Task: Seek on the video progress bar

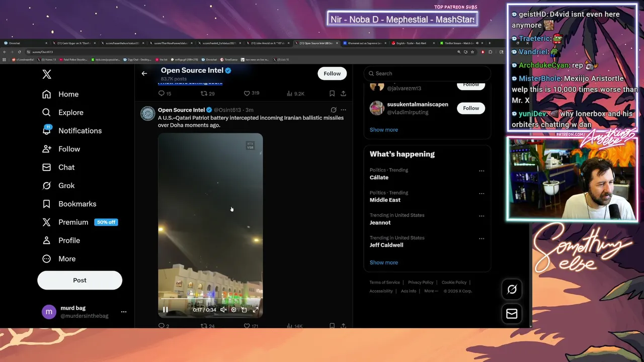Action: point(210,299)
